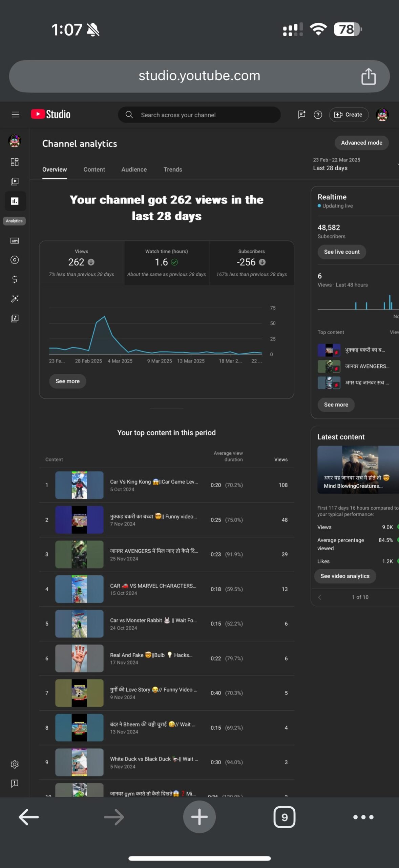Viewport: 399px width, 868px height.
Task: Switch to the Audience tab
Action: (134, 170)
